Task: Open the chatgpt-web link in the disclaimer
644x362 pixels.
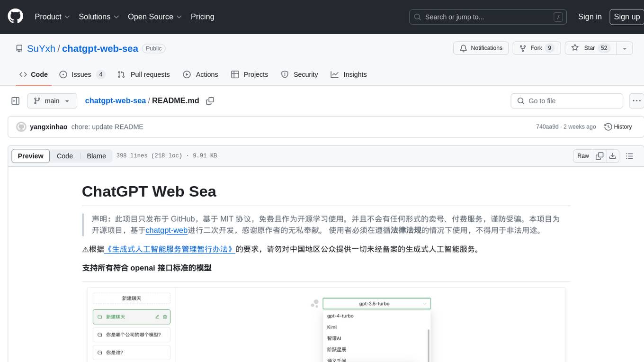Action: point(167,231)
